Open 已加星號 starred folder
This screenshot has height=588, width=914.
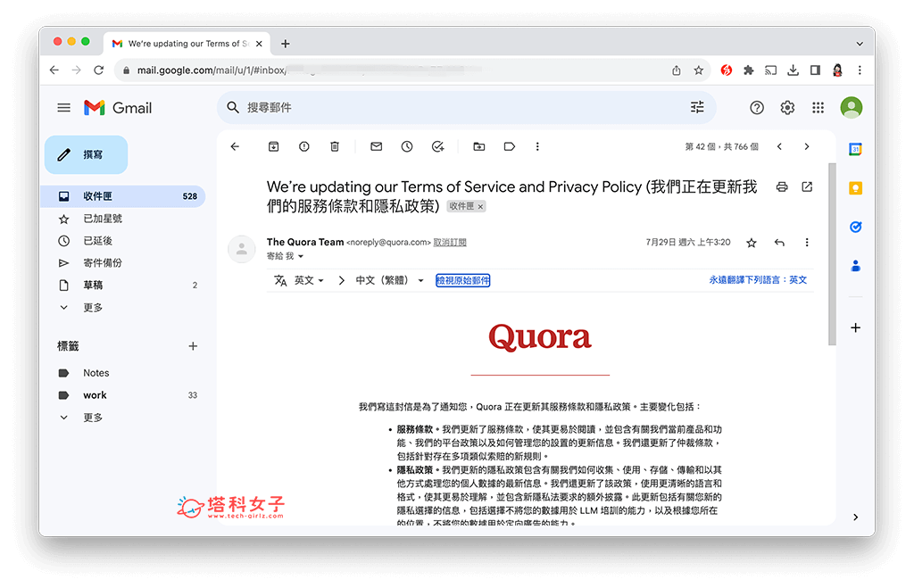click(123, 219)
